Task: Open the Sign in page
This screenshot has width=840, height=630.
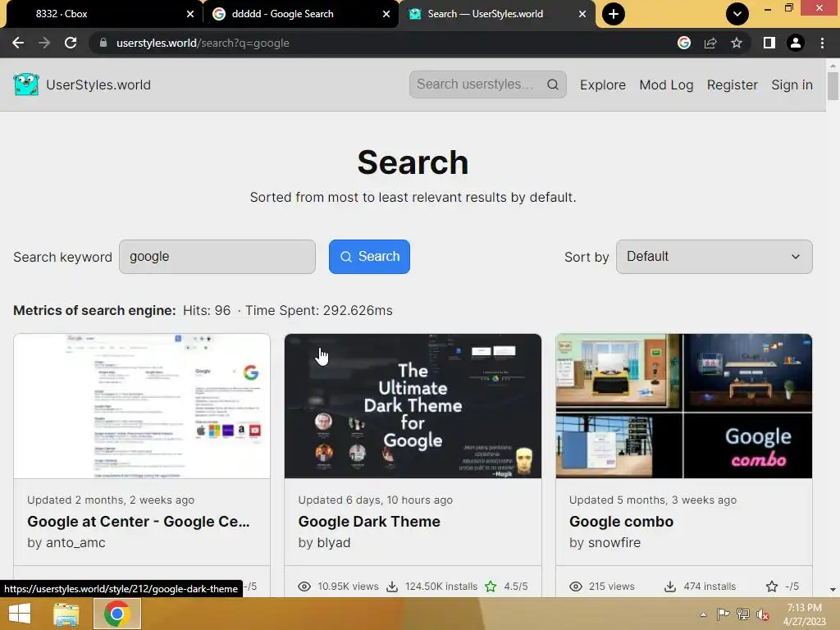Action: point(792,84)
